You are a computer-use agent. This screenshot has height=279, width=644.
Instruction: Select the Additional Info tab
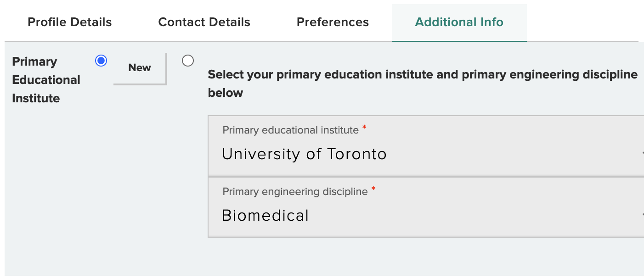click(459, 22)
